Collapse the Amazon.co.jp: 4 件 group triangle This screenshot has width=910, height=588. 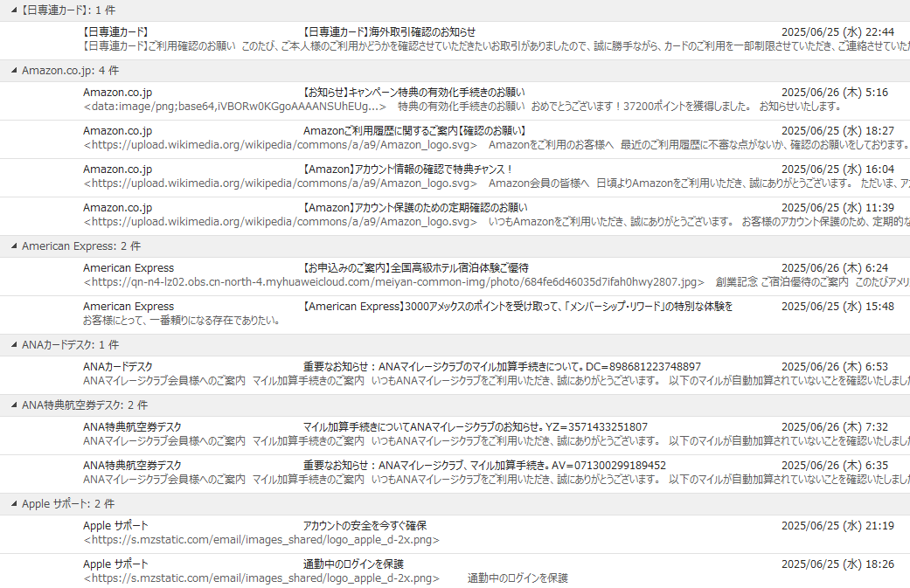[13, 71]
